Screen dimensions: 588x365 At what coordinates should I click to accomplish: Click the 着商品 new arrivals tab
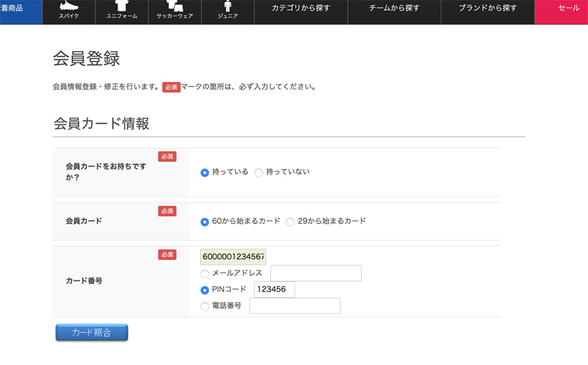click(x=16, y=8)
